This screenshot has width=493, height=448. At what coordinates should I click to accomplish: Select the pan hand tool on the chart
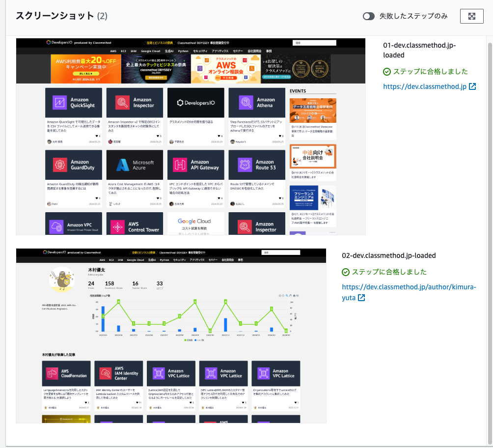[x=291, y=296]
